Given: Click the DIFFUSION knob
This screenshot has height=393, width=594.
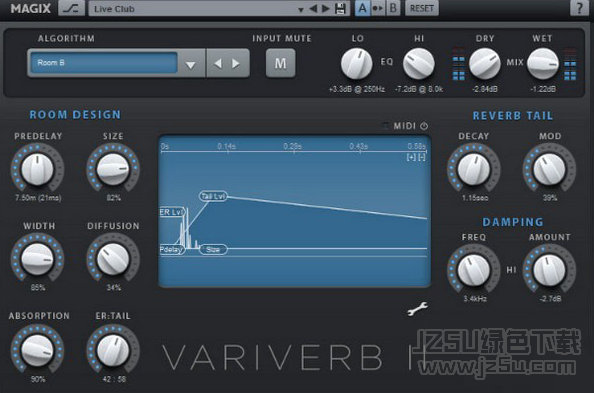Looking at the screenshot, I should click(x=113, y=259).
